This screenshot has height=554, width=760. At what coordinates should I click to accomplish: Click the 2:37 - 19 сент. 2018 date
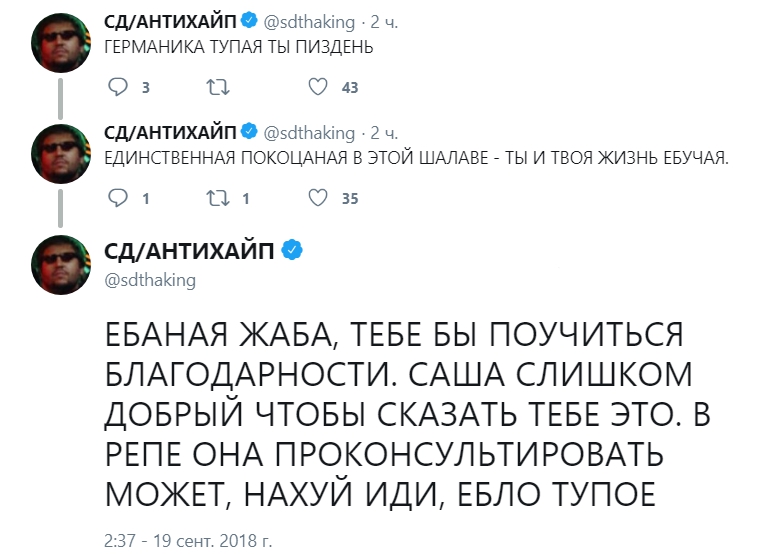point(188,539)
